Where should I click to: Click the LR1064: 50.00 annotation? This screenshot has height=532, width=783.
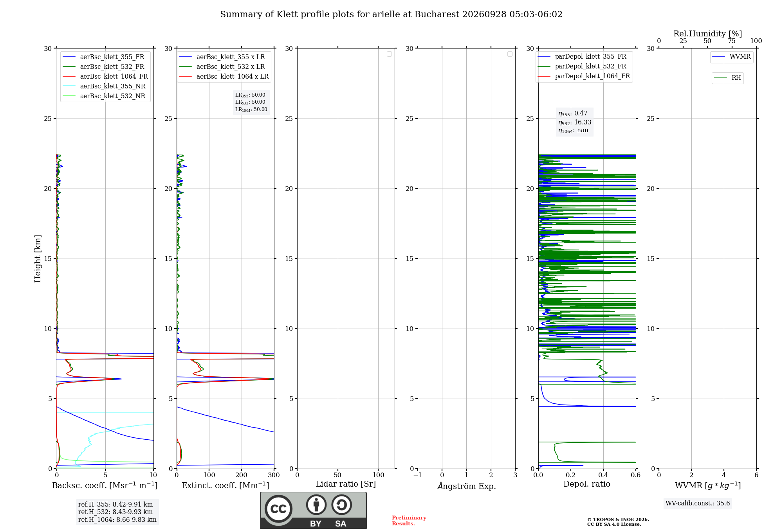[x=251, y=110]
